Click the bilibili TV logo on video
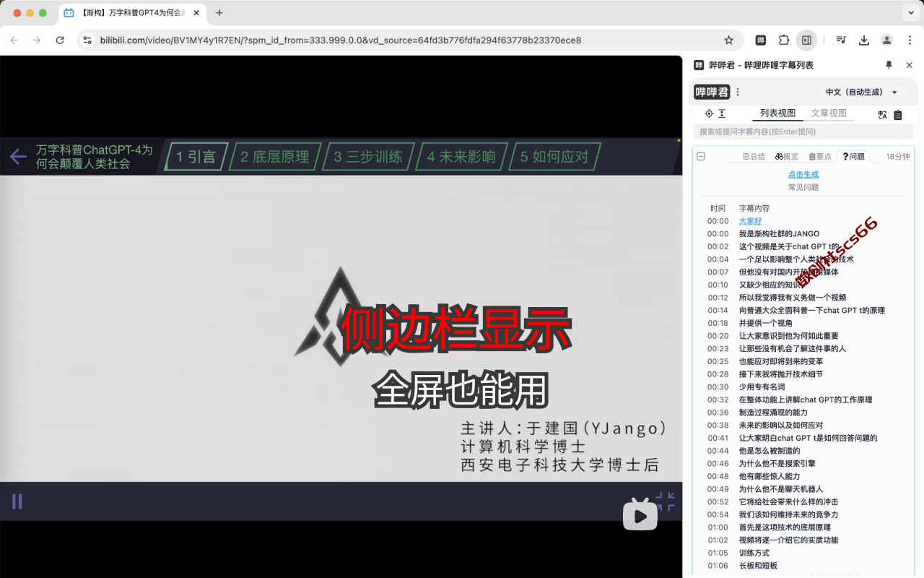924x578 pixels. click(x=640, y=514)
